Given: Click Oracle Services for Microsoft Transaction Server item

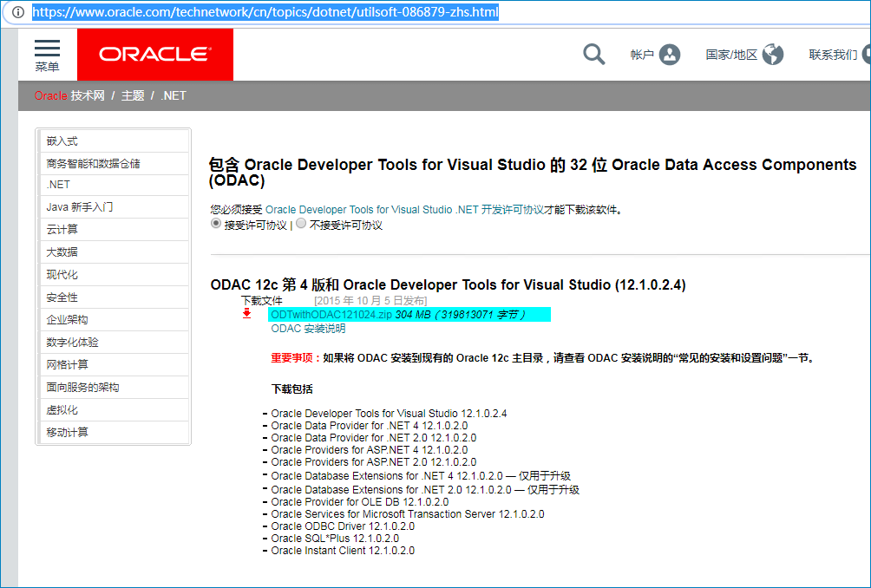Looking at the screenshot, I should point(408,514).
